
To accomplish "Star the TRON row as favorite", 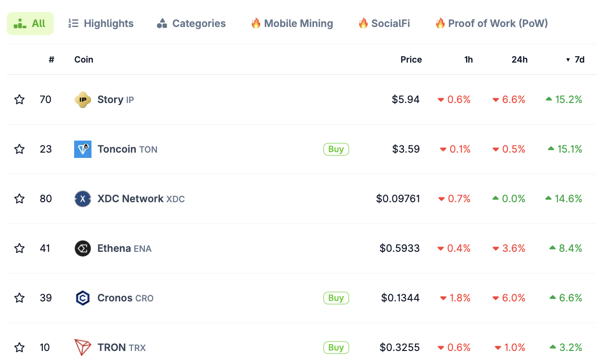I will click(x=19, y=347).
